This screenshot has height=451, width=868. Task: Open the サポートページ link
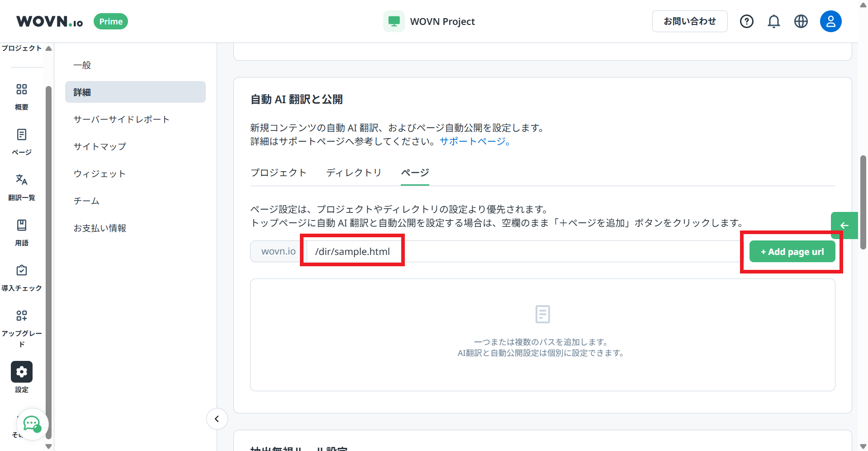(472, 141)
